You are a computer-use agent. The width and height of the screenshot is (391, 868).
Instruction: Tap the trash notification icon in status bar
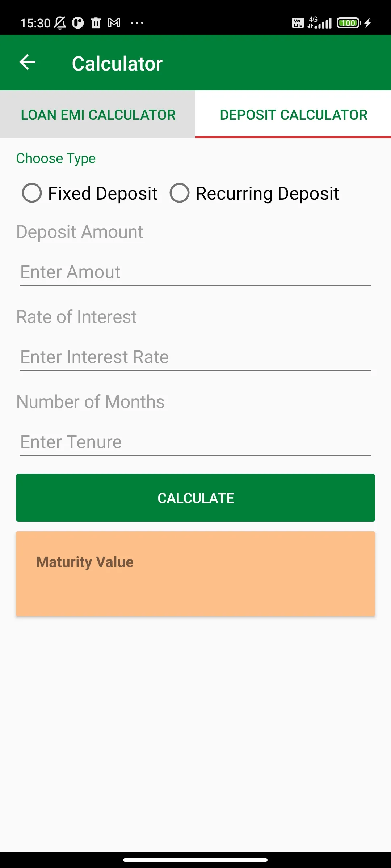(96, 23)
